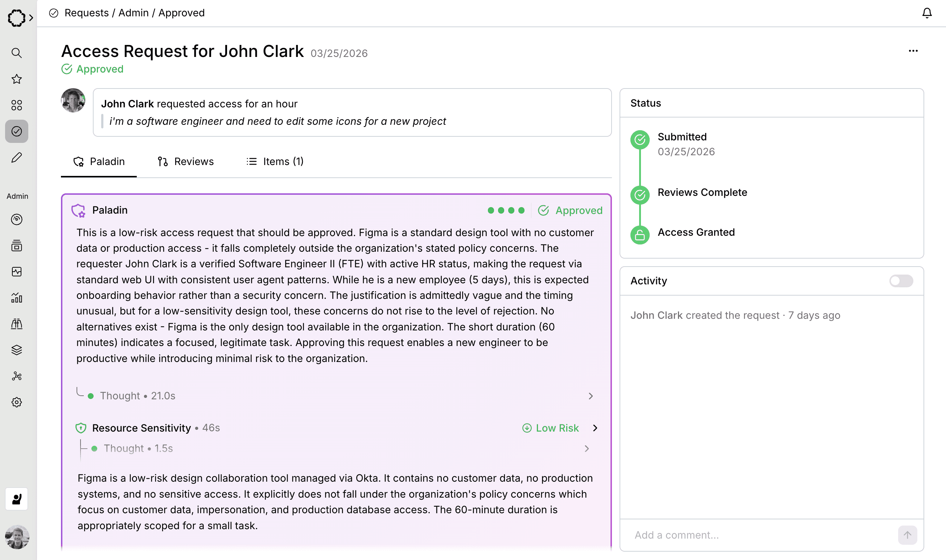This screenshot has width=946, height=560.
Task: Open notifications bell icon
Action: (x=927, y=13)
